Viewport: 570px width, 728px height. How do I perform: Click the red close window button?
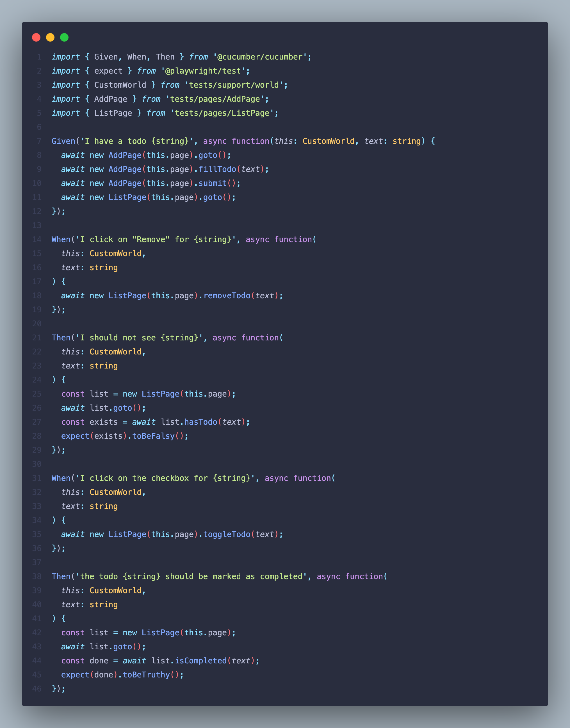(x=37, y=37)
